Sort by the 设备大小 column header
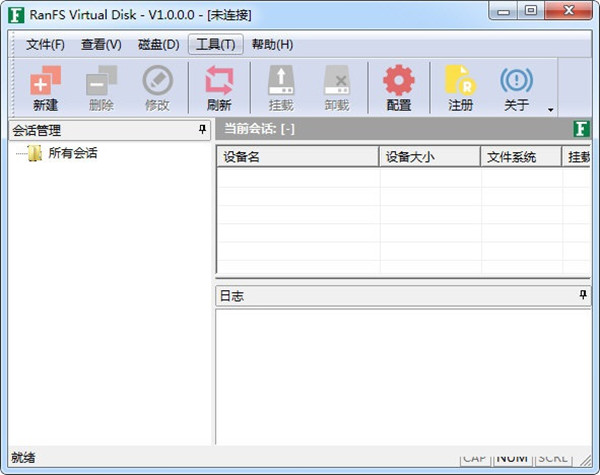The image size is (600, 475). 430,157
